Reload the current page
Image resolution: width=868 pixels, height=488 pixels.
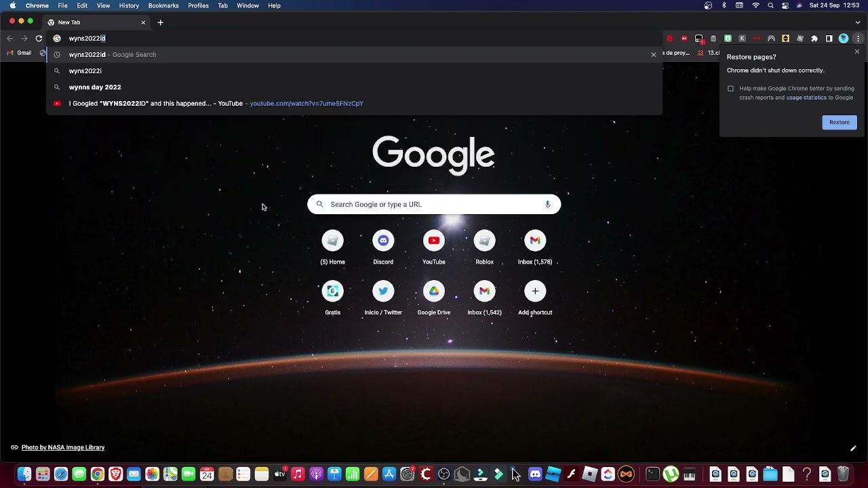point(39,39)
